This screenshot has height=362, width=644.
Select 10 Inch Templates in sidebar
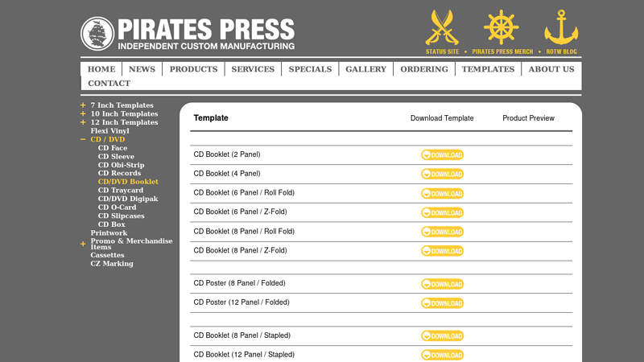[x=124, y=113]
